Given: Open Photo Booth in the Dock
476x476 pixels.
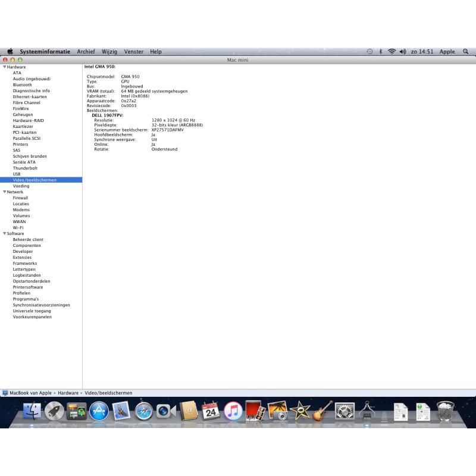Looking at the screenshot, I should pyautogui.click(x=255, y=411).
